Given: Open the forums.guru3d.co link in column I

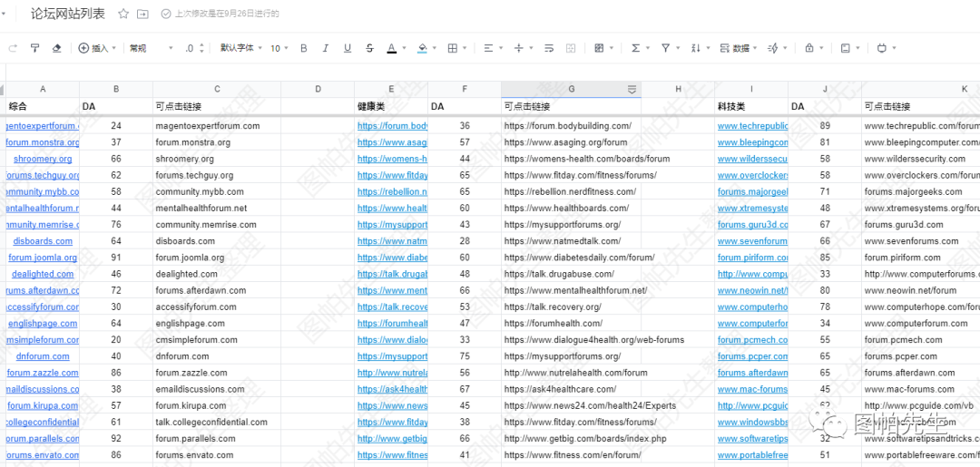Looking at the screenshot, I should pyautogui.click(x=752, y=224).
